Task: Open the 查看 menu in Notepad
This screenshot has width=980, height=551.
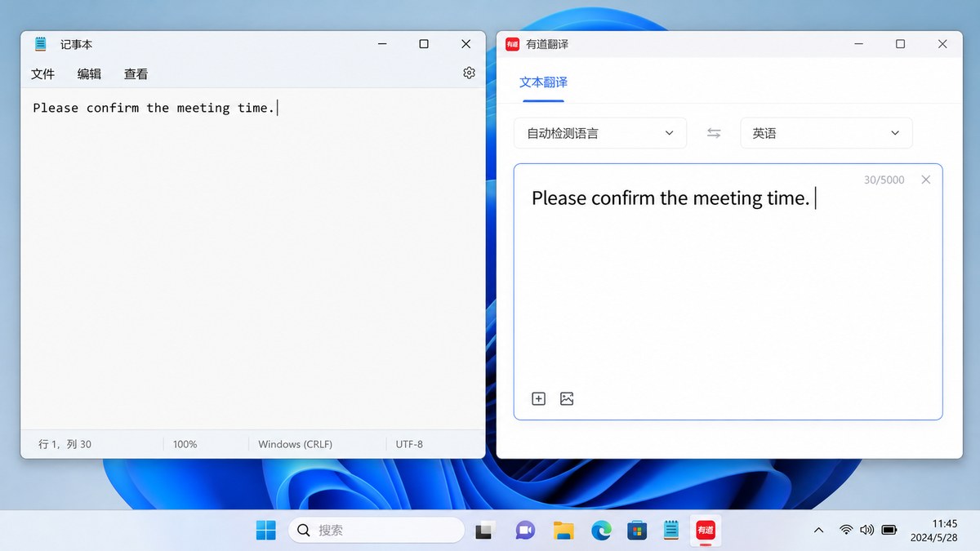Action: (x=136, y=73)
